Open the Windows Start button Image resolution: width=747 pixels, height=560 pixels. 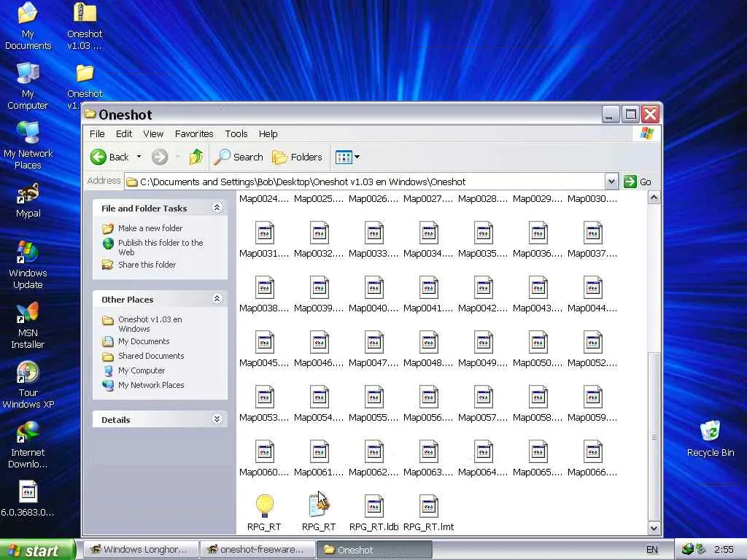(37, 550)
